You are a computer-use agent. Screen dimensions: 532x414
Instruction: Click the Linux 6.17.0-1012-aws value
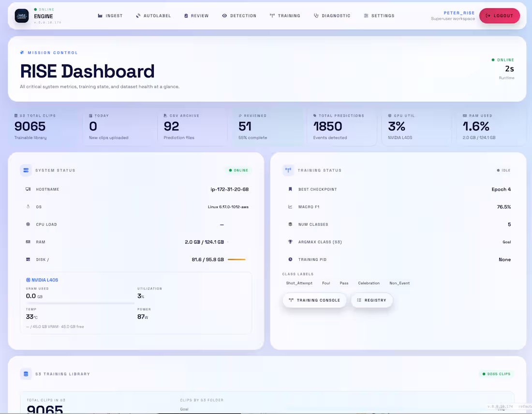tap(228, 207)
